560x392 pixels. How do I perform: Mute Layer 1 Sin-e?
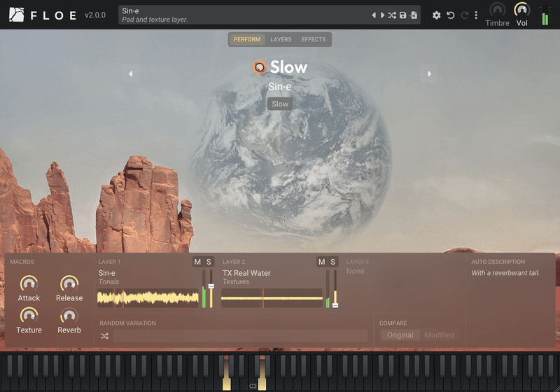click(x=197, y=262)
